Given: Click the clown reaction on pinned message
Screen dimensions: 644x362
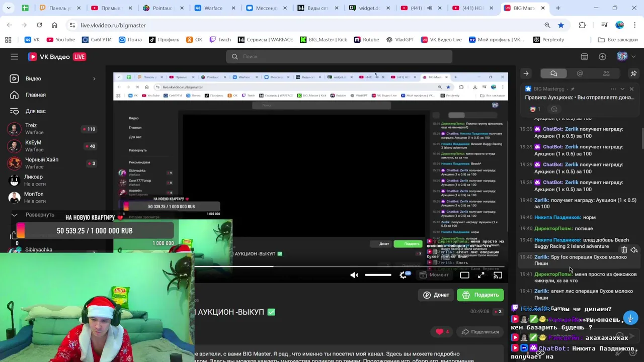Looking at the screenshot, I should pyautogui.click(x=535, y=109).
